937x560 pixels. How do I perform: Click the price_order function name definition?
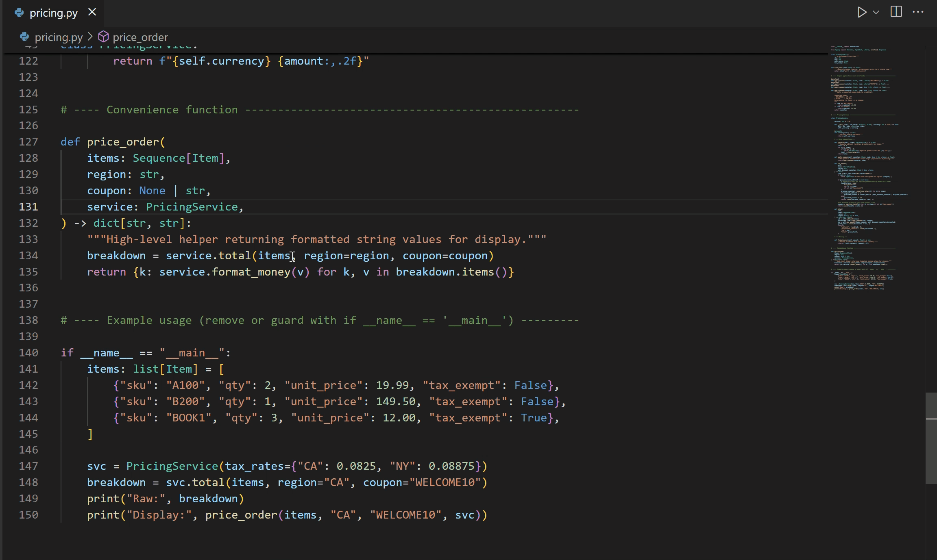tap(123, 142)
